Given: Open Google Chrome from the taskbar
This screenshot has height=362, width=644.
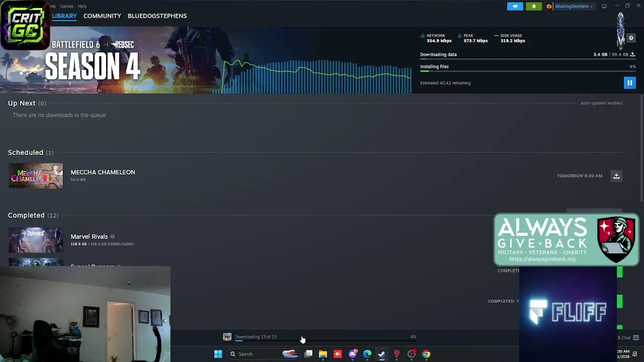Looking at the screenshot, I should tap(426, 354).
